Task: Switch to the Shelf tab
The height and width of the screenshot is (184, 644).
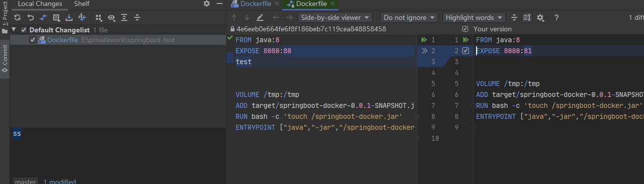Action: (81, 4)
